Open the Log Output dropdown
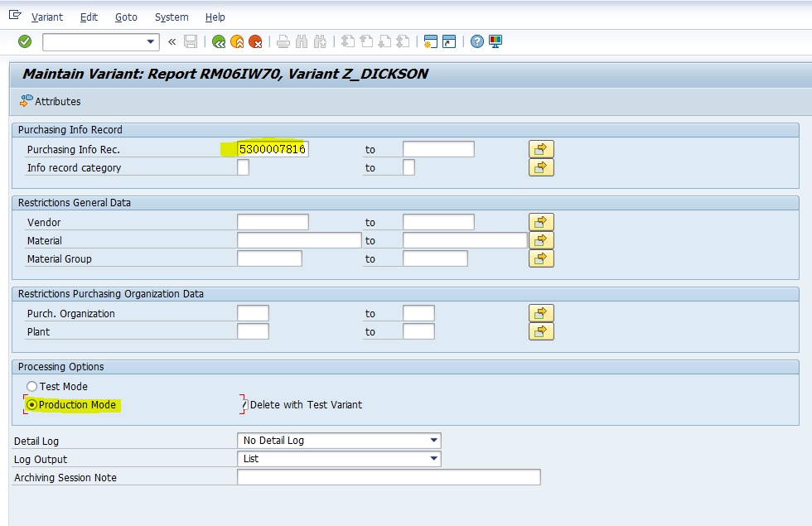Image resolution: width=812 pixels, height=526 pixels. [433, 458]
